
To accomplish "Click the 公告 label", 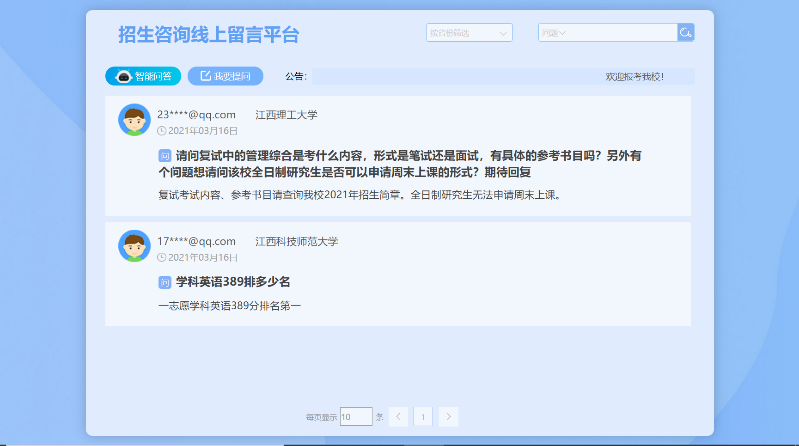I will [296, 76].
